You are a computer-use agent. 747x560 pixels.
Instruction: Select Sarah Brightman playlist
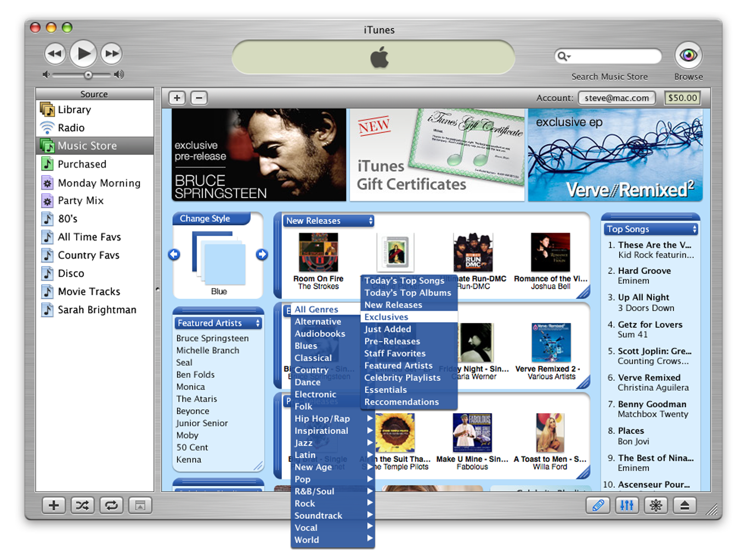[95, 309]
